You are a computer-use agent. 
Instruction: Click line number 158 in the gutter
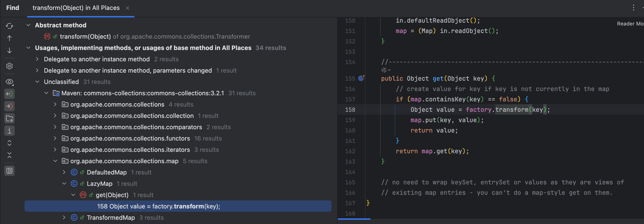[350, 110]
